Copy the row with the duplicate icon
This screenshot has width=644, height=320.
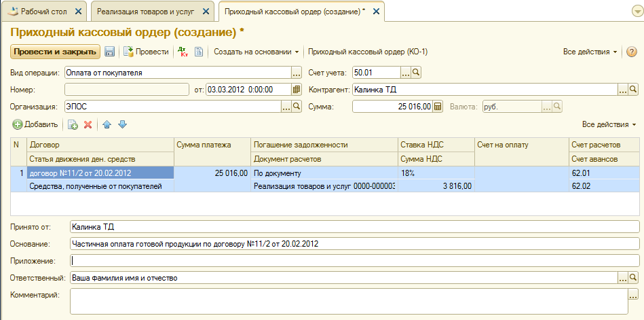coord(72,125)
